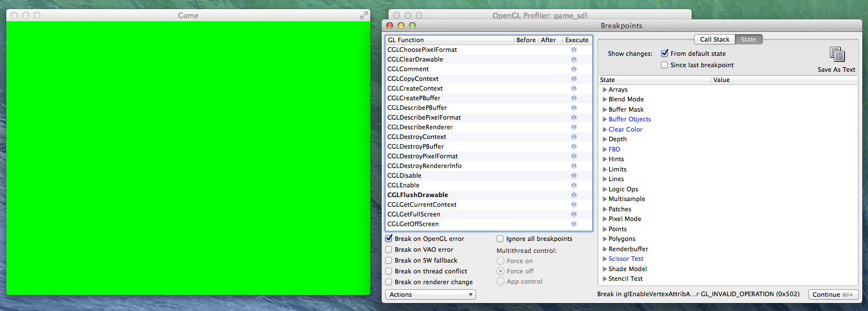868x311 pixels.
Task: Click execute dot for CGLGetCurrentContext
Action: tap(574, 204)
